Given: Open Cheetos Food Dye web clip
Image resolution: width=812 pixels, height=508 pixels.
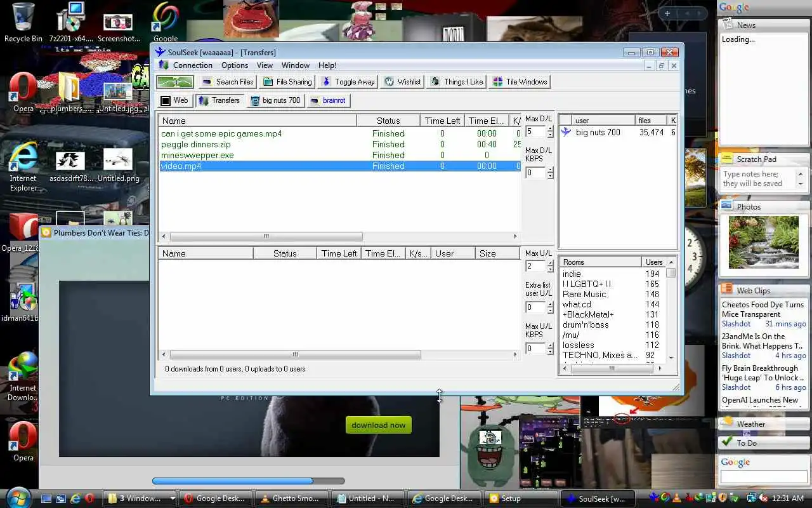Looking at the screenshot, I should point(763,309).
